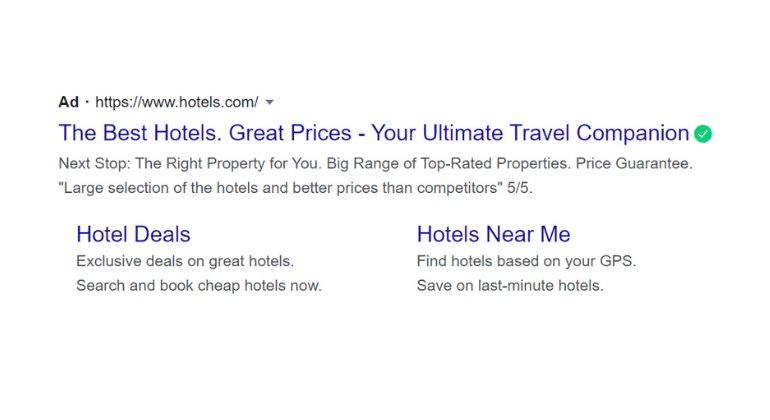Screen dimensions: 770x420
Task: Click "better prices than competitors" review text
Action: [394, 188]
